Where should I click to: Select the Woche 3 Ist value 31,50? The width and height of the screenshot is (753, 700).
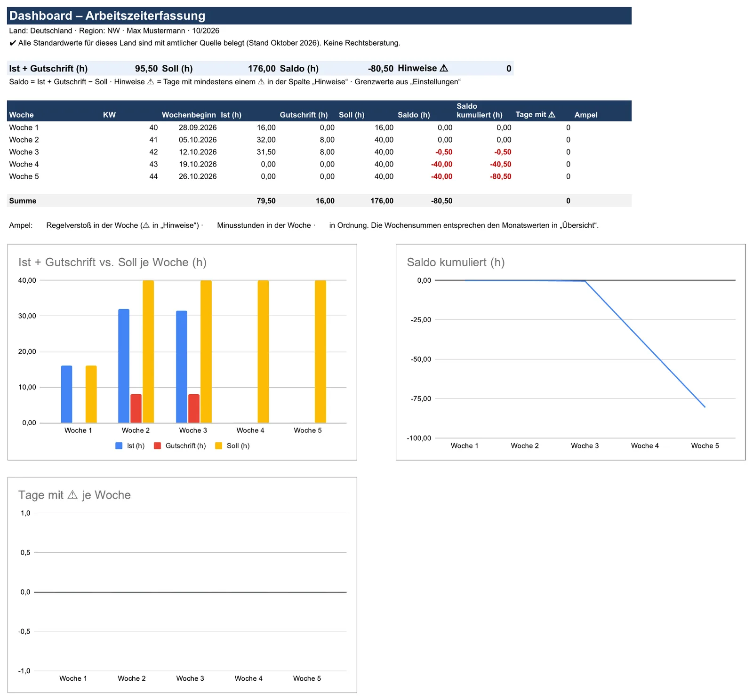(266, 152)
